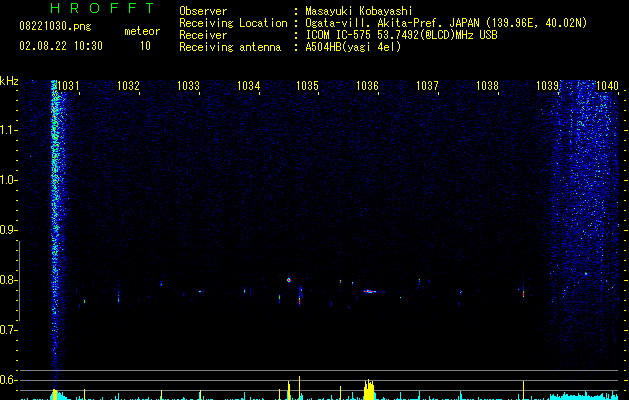Click the bright vertical noise band at 1031

pyautogui.click(x=56, y=225)
